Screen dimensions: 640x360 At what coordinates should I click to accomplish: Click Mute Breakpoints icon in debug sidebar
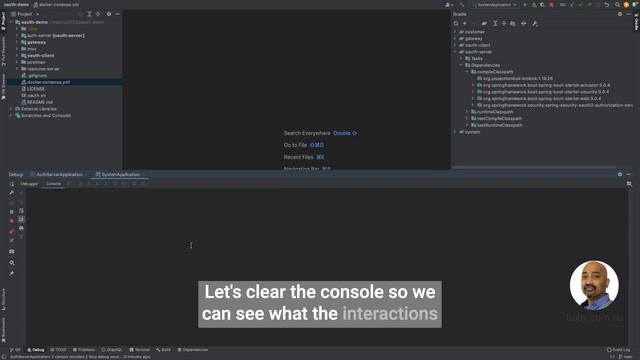[x=11, y=241]
